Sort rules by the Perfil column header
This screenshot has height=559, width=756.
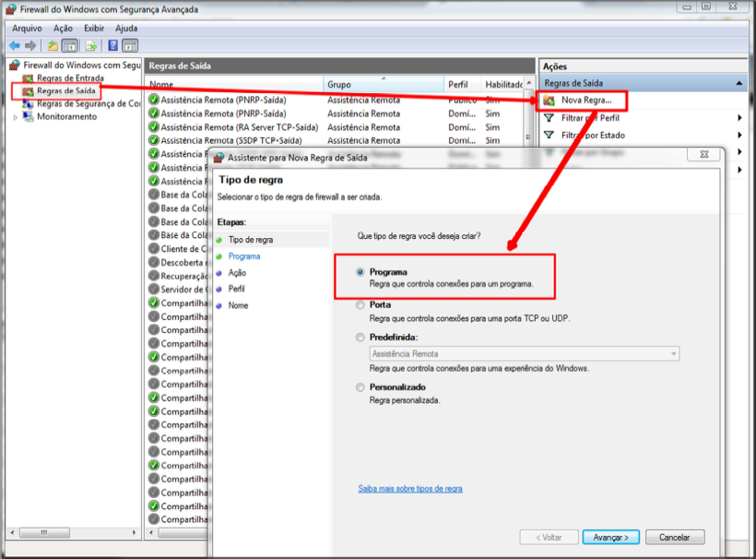463,85
